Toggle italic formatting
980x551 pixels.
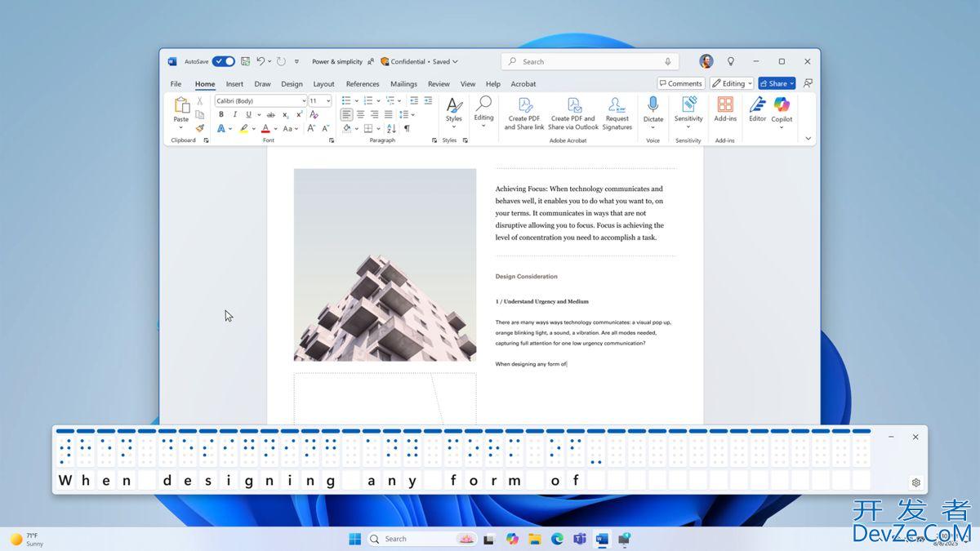234,115
